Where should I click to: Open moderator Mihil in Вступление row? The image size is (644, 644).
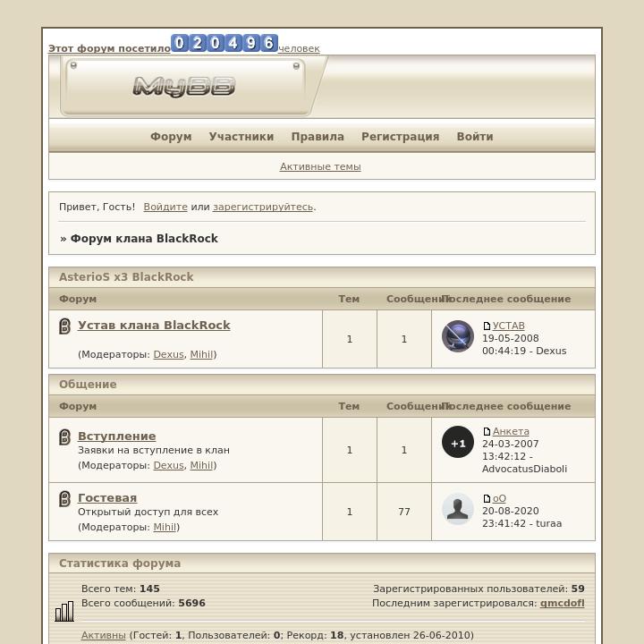coord(201,465)
